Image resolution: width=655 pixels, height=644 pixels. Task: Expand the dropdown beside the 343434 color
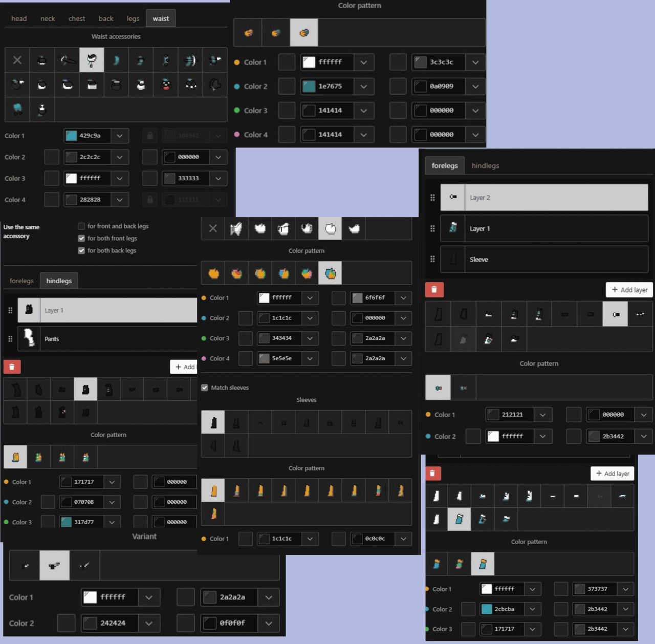click(310, 338)
